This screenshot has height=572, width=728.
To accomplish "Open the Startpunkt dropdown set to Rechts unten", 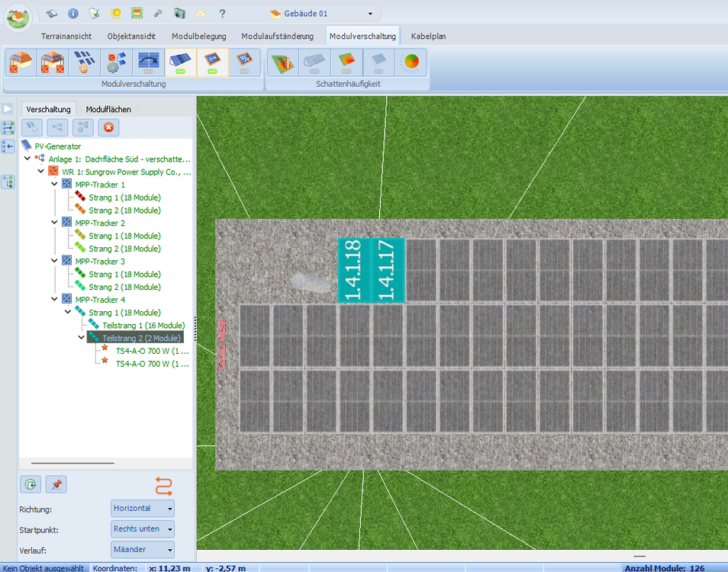I will pyautogui.click(x=143, y=529).
